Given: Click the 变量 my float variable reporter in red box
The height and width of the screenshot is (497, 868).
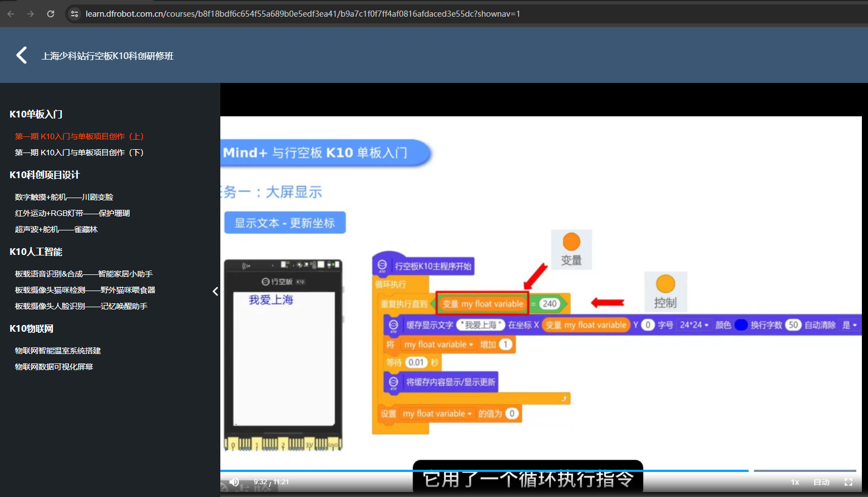Looking at the screenshot, I should point(482,304).
